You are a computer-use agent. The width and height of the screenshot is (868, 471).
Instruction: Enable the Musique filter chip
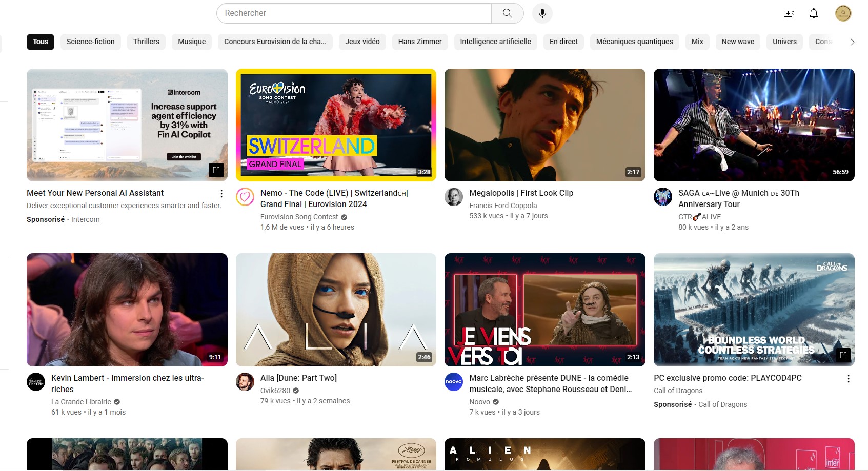pyautogui.click(x=192, y=42)
